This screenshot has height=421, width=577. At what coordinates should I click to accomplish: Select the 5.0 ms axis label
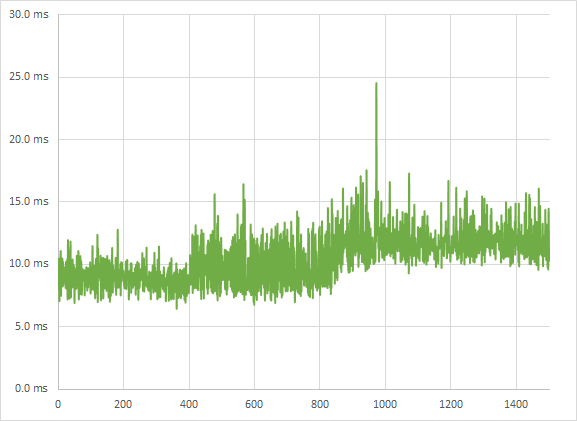[x=31, y=326]
